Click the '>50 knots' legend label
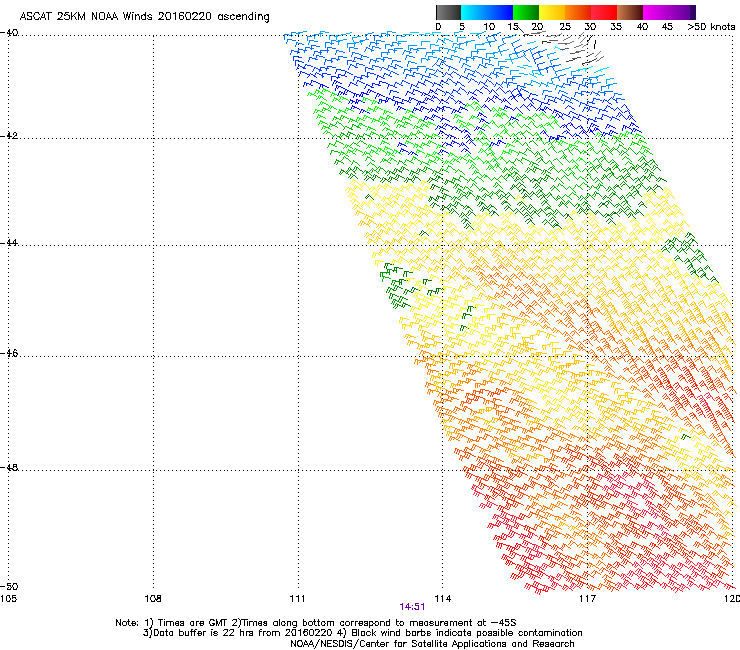Viewport: 740px width, 650px height. pos(711,27)
